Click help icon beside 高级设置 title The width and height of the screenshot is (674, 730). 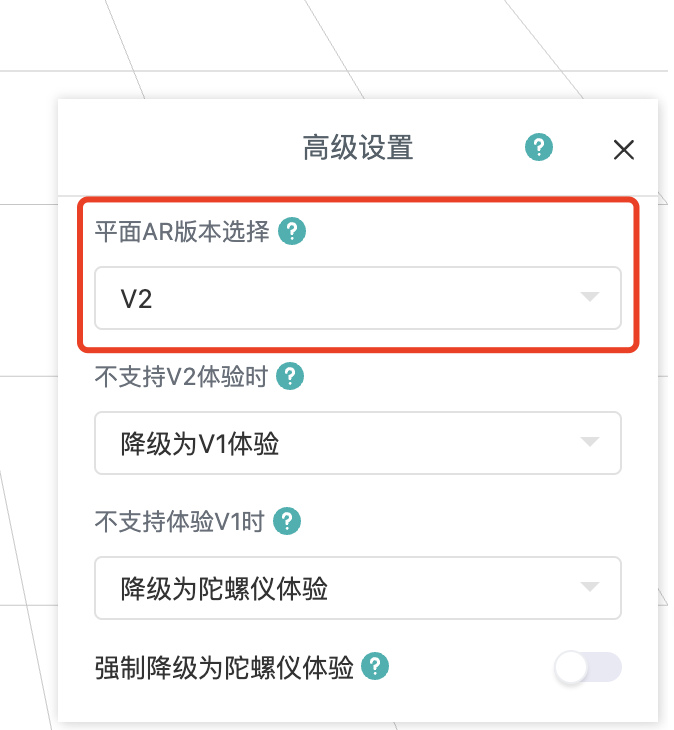[539, 148]
